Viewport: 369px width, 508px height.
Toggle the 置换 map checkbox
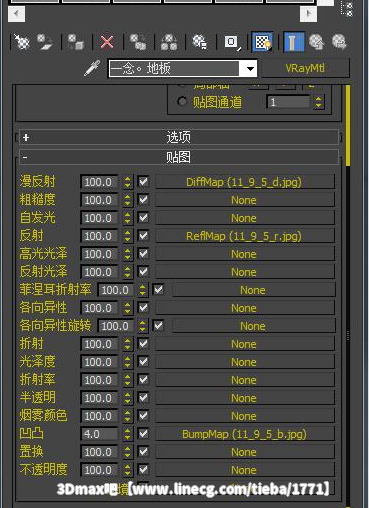coord(144,452)
